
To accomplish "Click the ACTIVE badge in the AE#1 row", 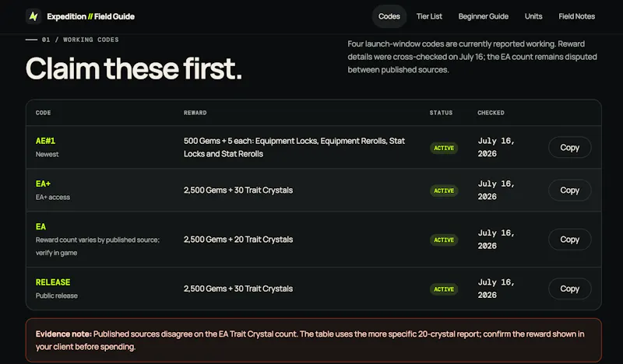I will [444, 148].
